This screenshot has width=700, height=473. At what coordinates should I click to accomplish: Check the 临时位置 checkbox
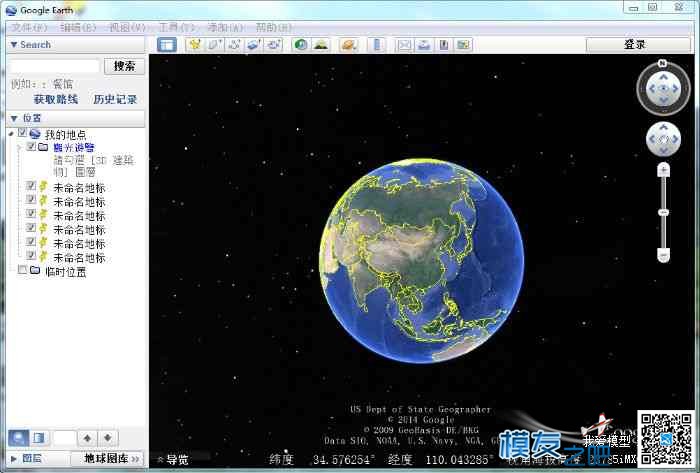(x=22, y=270)
